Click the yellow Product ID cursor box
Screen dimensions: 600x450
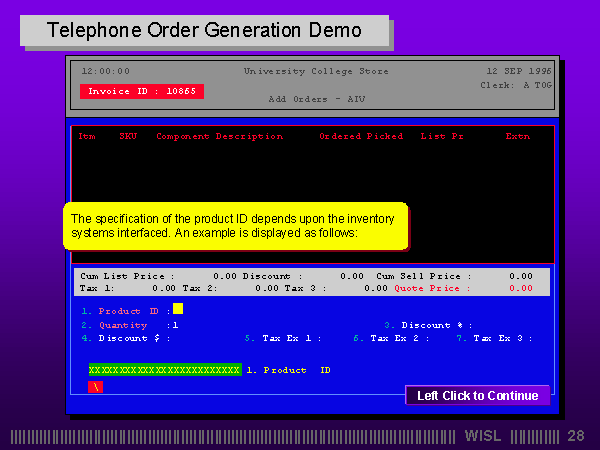(x=178, y=309)
